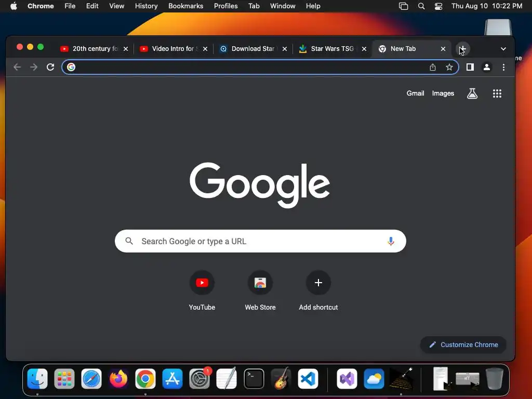The width and height of the screenshot is (532, 399).
Task: Start voice search with the microphone
Action: (x=391, y=241)
